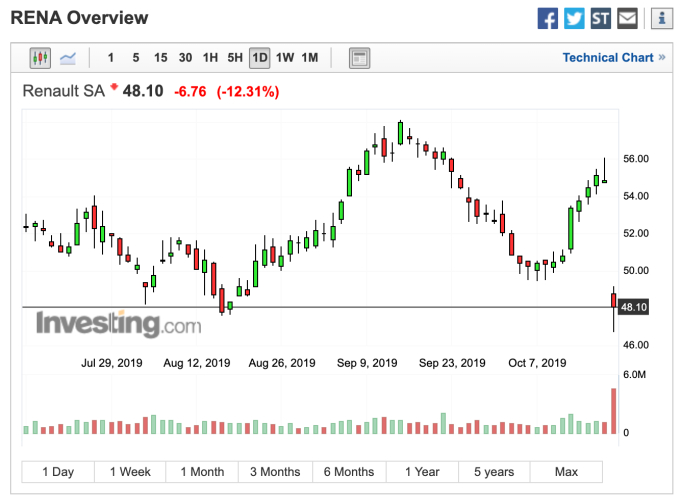Show 1 Year range
This screenshot has height=502, width=680.
(x=422, y=472)
